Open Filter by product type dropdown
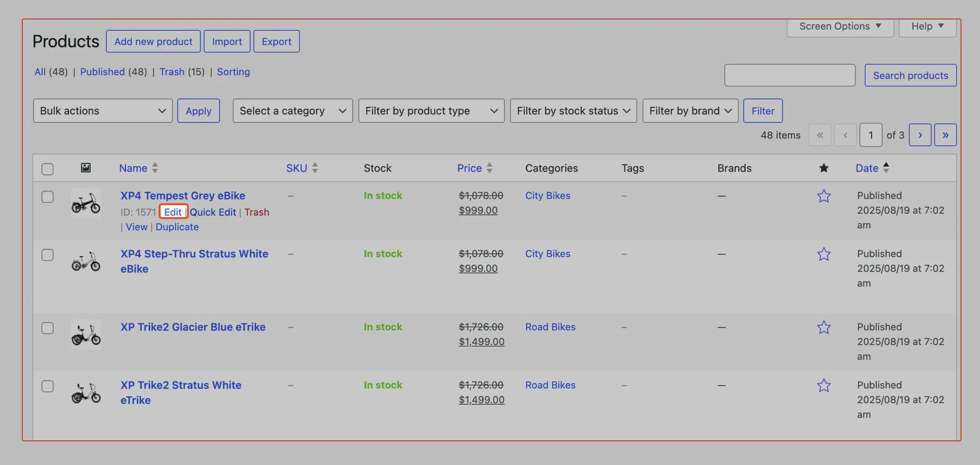Image resolution: width=980 pixels, height=465 pixels. click(x=432, y=110)
